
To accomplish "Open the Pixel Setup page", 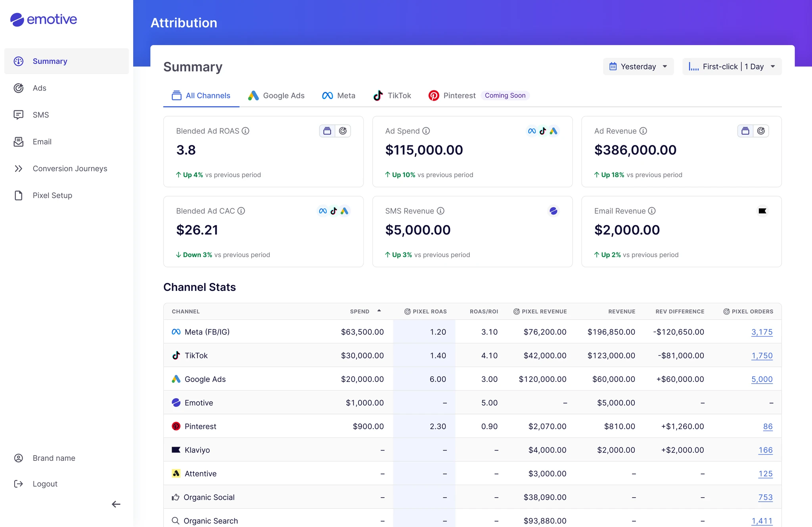I will (x=52, y=195).
